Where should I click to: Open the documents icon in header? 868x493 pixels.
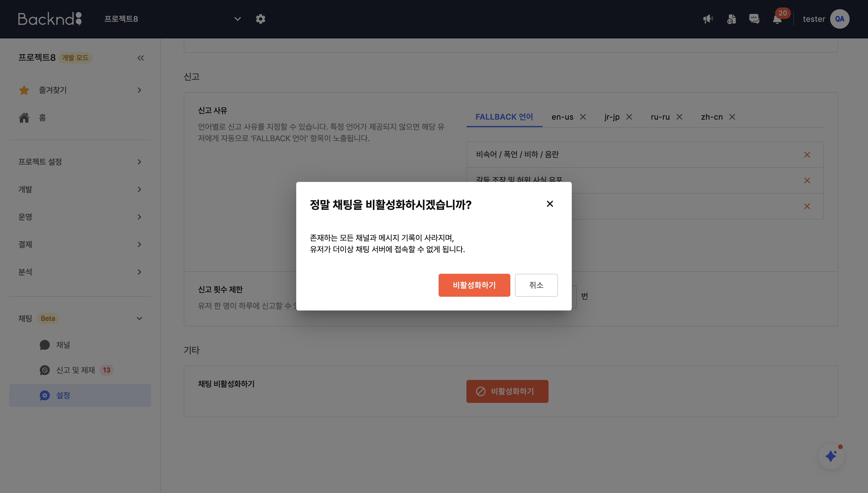(731, 19)
